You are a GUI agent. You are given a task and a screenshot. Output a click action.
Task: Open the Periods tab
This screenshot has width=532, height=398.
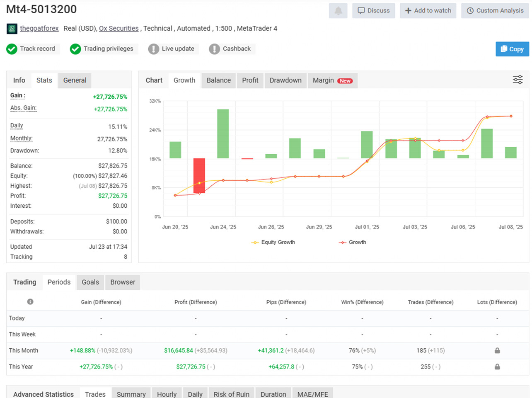[59, 282]
